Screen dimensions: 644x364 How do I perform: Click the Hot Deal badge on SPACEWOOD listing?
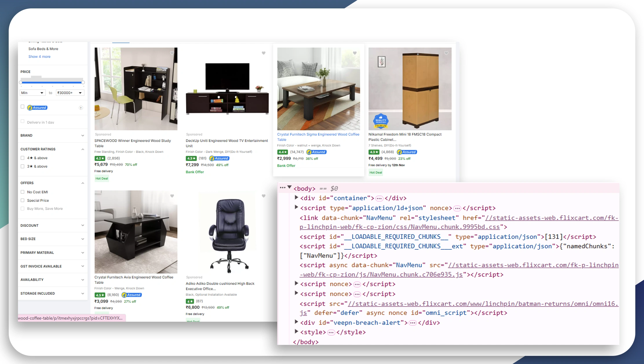pos(102,178)
